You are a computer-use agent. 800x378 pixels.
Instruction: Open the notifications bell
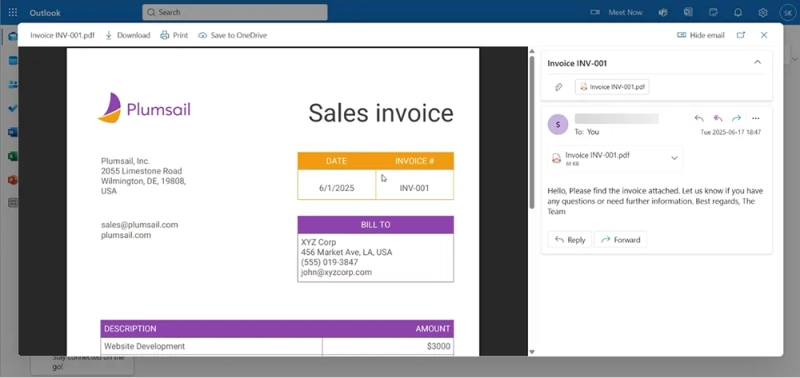click(738, 12)
